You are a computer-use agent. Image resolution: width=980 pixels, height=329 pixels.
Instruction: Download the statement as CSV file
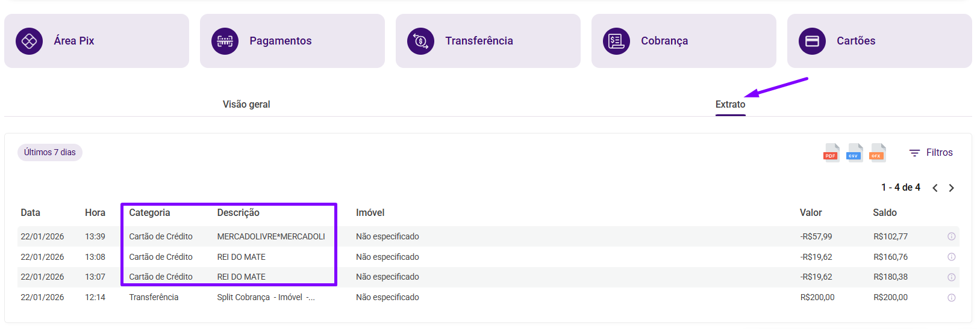point(855,153)
